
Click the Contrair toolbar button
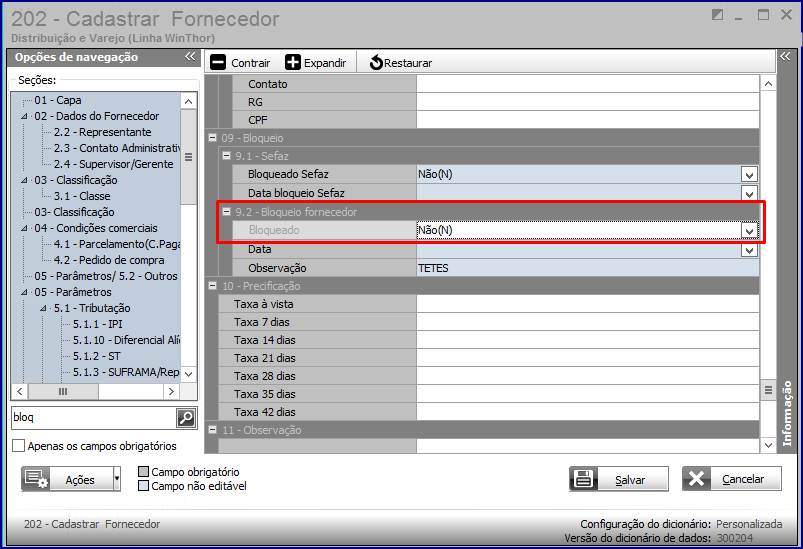coord(240,62)
